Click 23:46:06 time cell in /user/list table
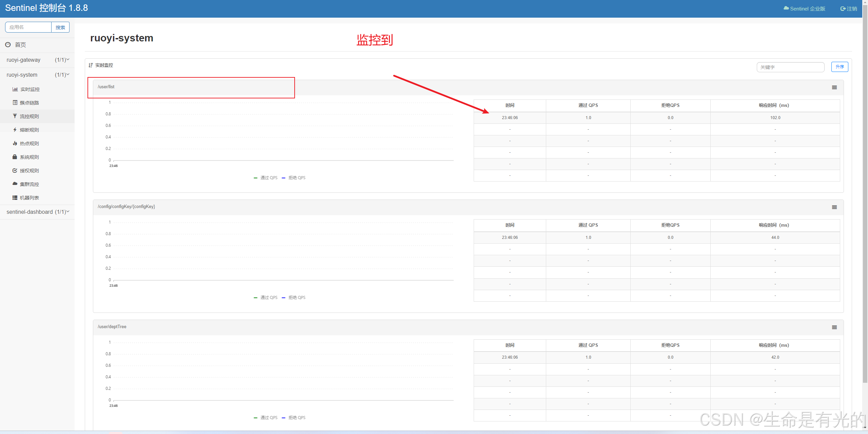The height and width of the screenshot is (434, 868). click(510, 118)
